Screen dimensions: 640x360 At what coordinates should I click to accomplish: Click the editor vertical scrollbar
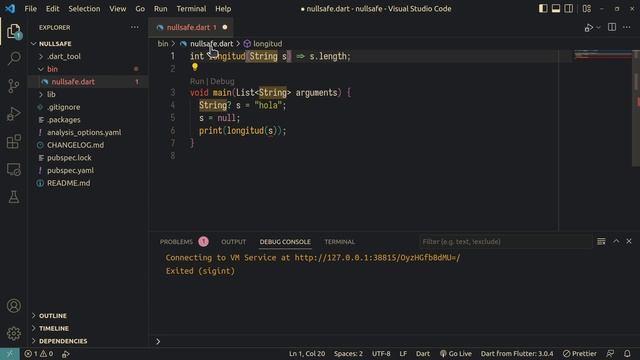(x=636, y=108)
